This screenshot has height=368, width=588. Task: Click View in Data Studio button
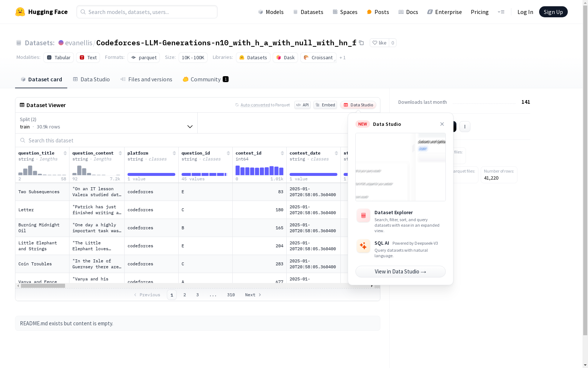[401, 272]
